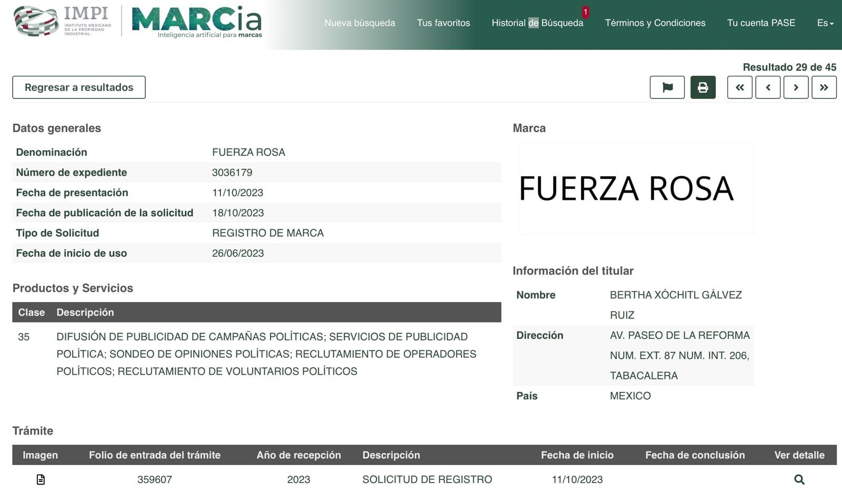This screenshot has width=842, height=504.
Task: Open Historial de Búsqueda
Action: click(x=537, y=23)
